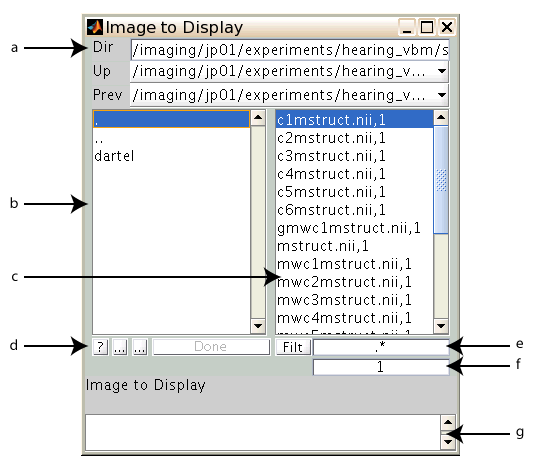The height and width of the screenshot is (466, 536).
Task: Close the Image to Display window
Action: 447,27
